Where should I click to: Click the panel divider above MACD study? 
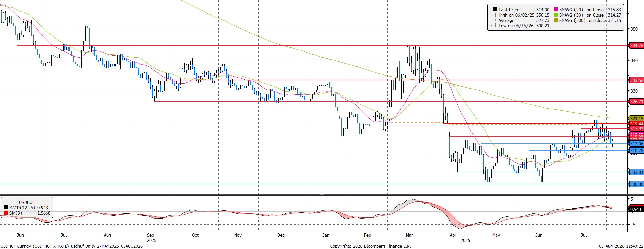[x=314, y=195]
